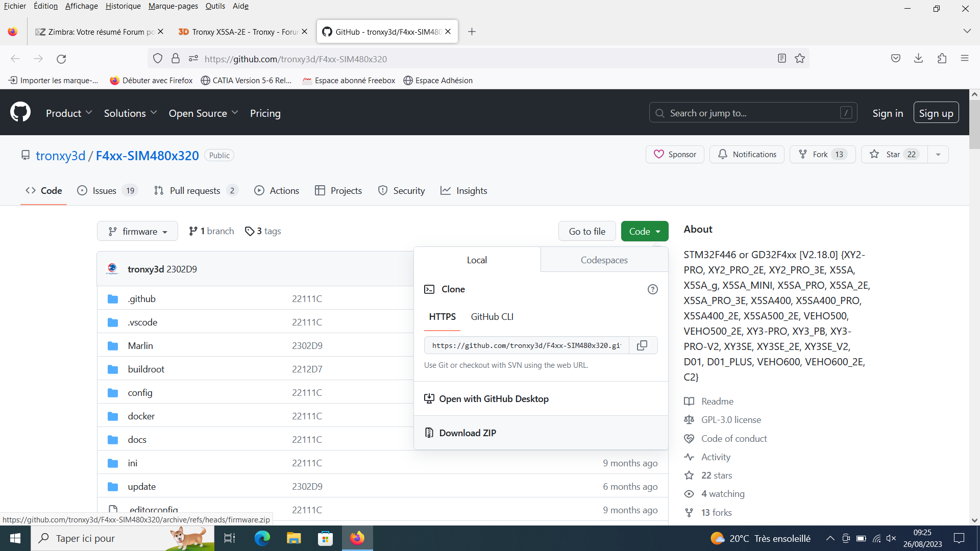980x551 pixels.
Task: Open list all tabs chevron
Action: 967,32
